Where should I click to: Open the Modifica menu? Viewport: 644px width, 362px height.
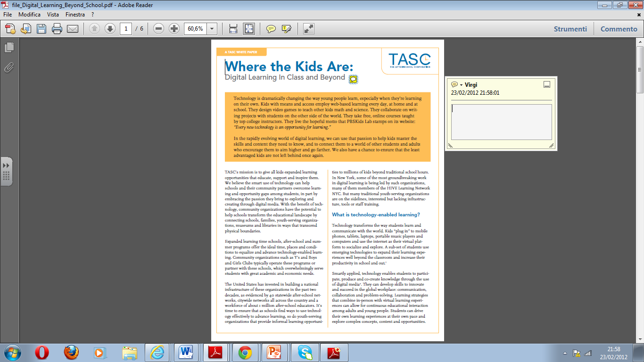[29, 15]
